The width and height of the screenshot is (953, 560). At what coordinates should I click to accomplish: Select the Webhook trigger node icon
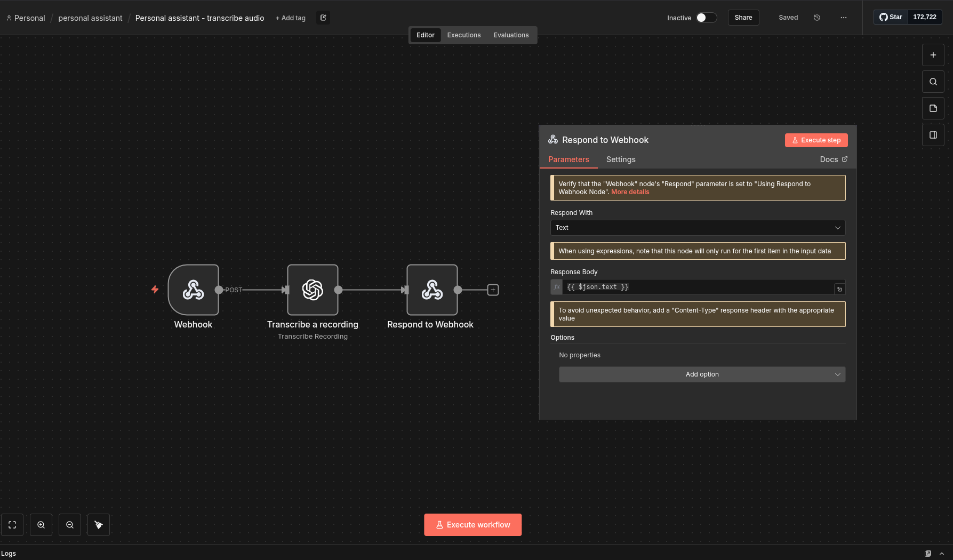point(193,290)
